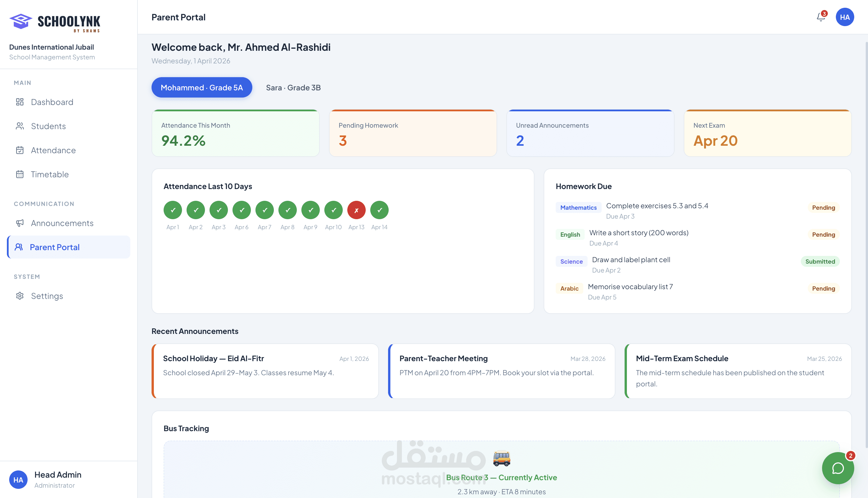This screenshot has width=868, height=498.
Task: Click the Pending Homework stat card
Action: point(413,133)
